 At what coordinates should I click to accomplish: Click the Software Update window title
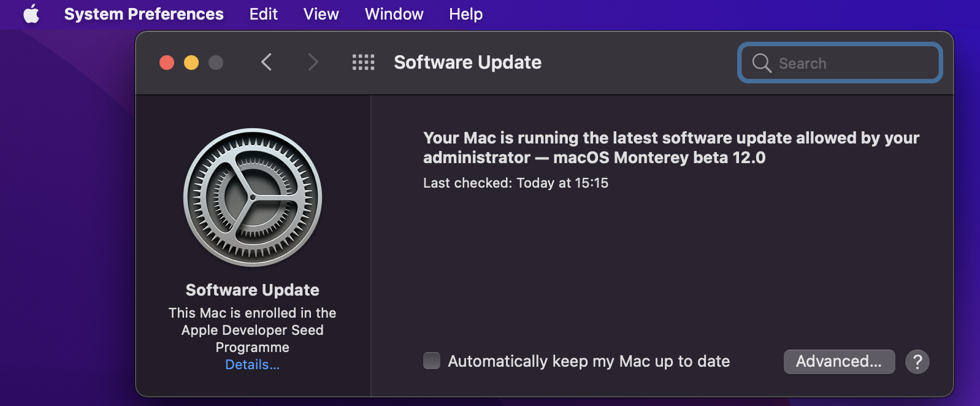tap(467, 62)
